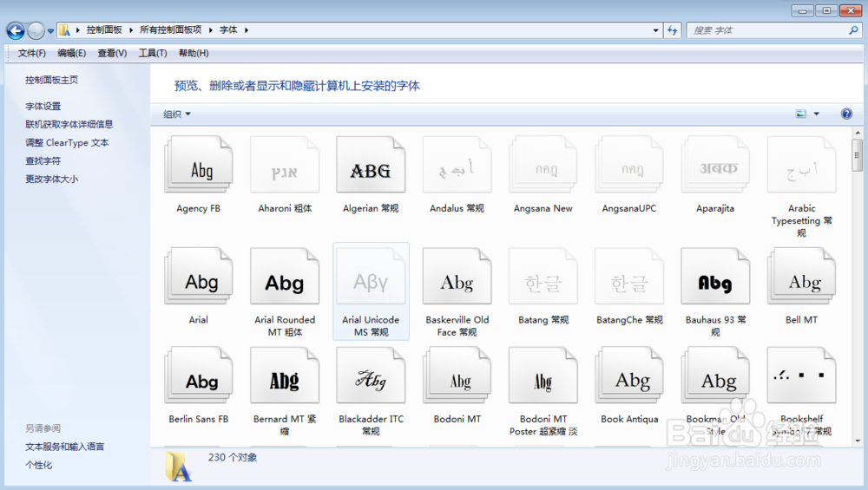Click the Algerian font thumbnail
The image size is (868, 490).
371,165
